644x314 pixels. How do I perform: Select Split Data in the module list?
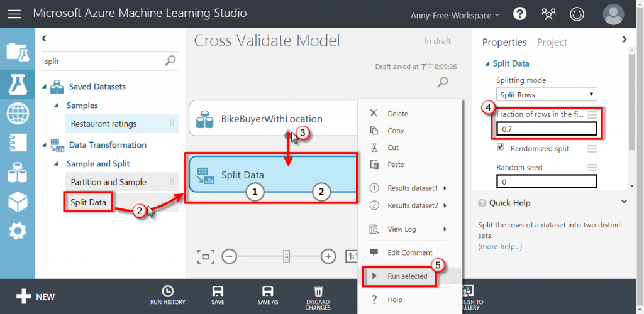[x=88, y=202]
